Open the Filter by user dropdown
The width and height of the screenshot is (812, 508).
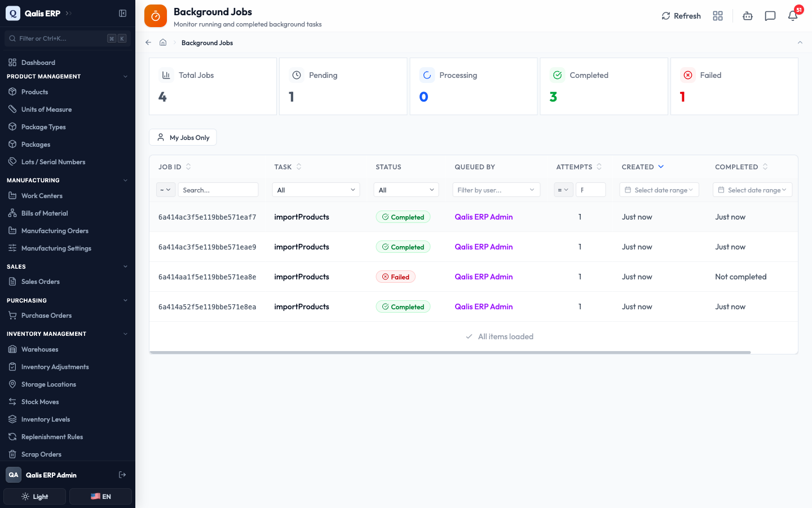point(496,190)
